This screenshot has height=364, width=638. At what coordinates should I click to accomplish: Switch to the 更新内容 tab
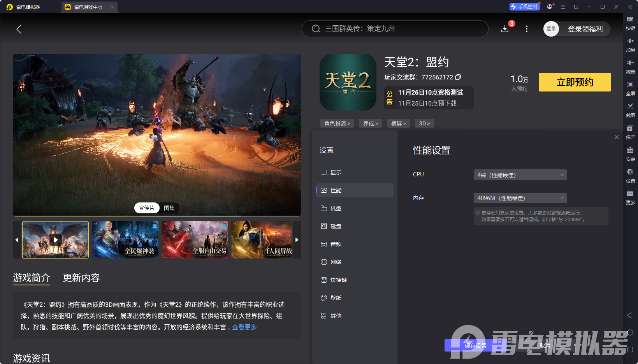pyautogui.click(x=81, y=278)
